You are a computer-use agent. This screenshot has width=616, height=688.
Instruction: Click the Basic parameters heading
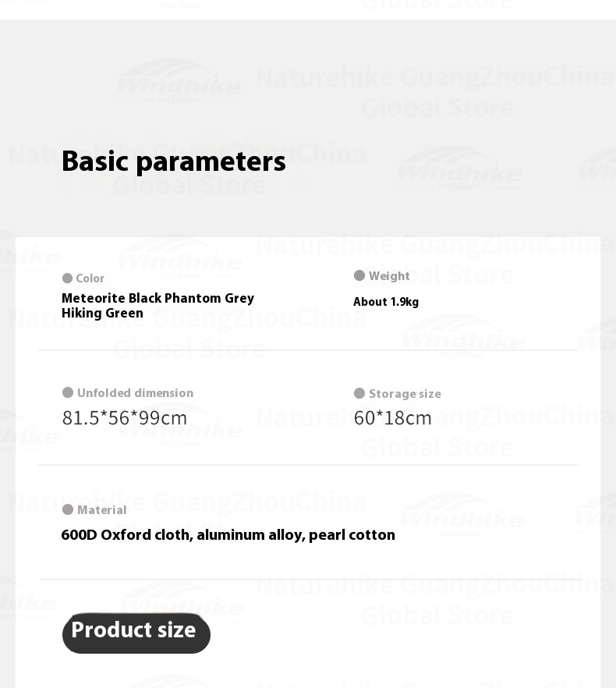(x=174, y=161)
